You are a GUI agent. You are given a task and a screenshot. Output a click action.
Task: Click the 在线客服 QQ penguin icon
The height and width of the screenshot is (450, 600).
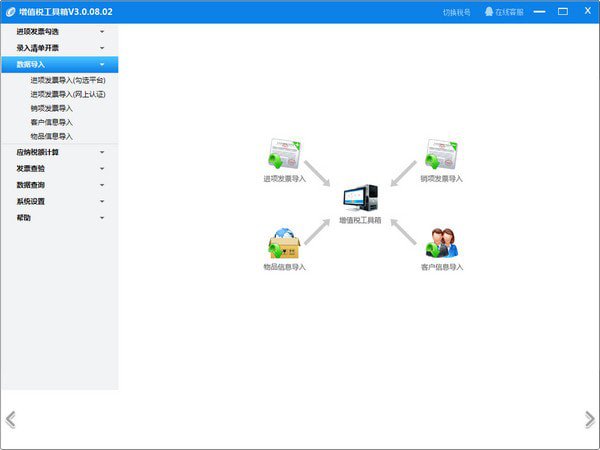(489, 12)
